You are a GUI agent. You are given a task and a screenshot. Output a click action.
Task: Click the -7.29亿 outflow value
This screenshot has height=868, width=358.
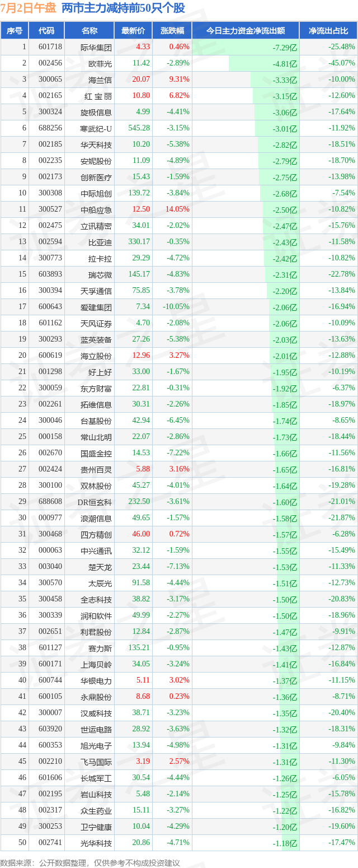click(285, 48)
